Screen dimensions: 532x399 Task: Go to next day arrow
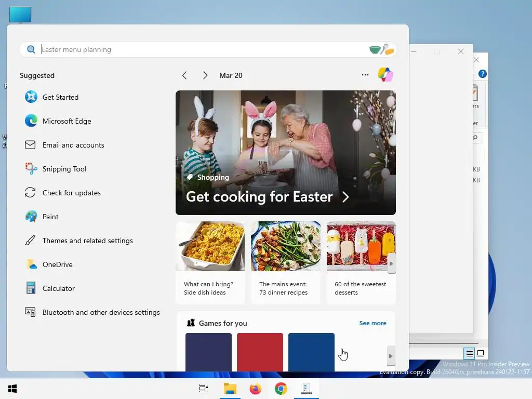pyautogui.click(x=205, y=75)
